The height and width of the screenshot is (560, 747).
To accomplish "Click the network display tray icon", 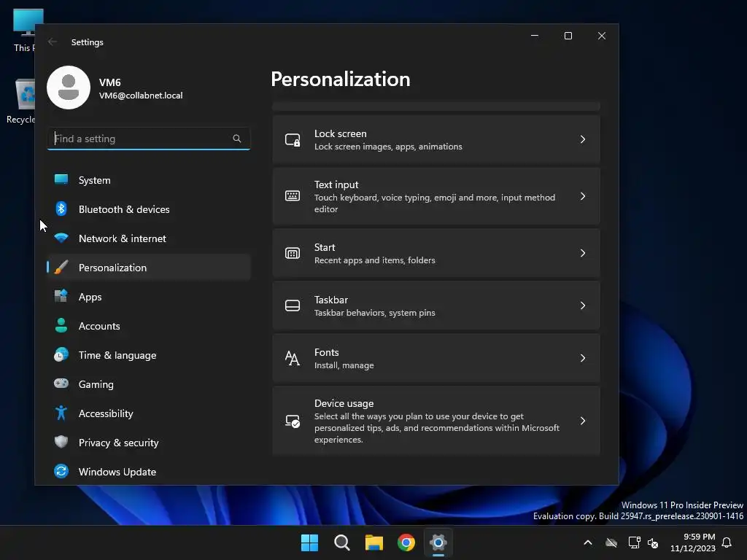I will click(x=634, y=542).
